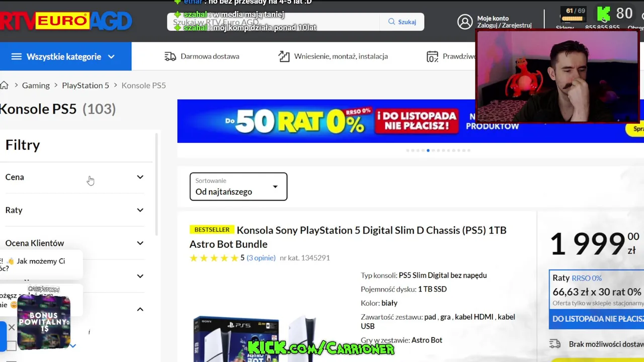The height and width of the screenshot is (362, 644).
Task: Click Zaloguj / Zarejestruj
Action: tap(504, 25)
